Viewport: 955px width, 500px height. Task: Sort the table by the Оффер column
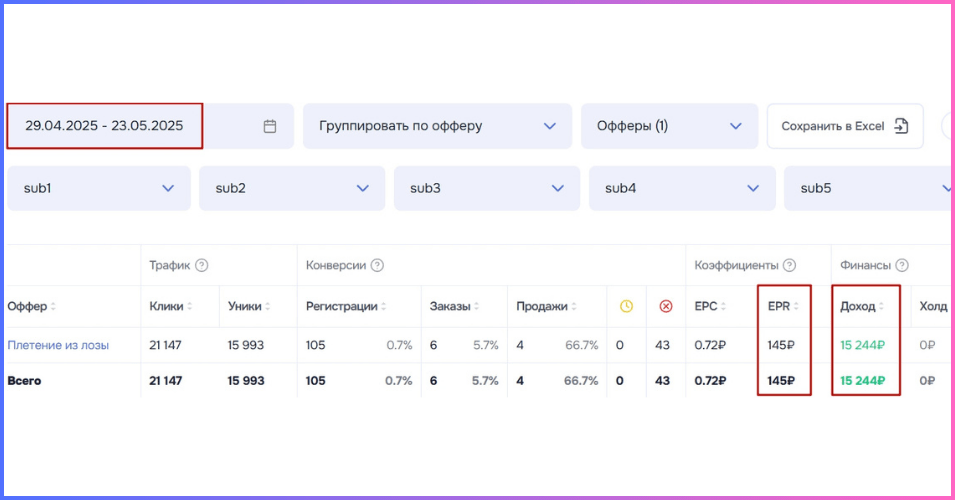pos(31,306)
